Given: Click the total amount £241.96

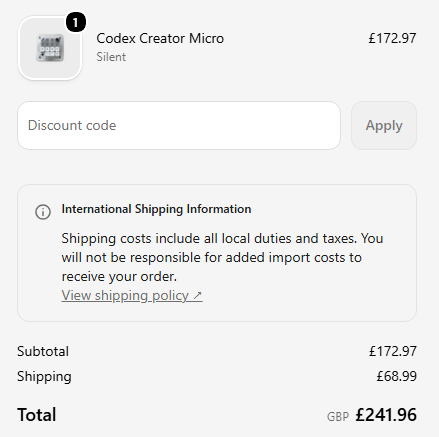Looking at the screenshot, I should 386,415.
